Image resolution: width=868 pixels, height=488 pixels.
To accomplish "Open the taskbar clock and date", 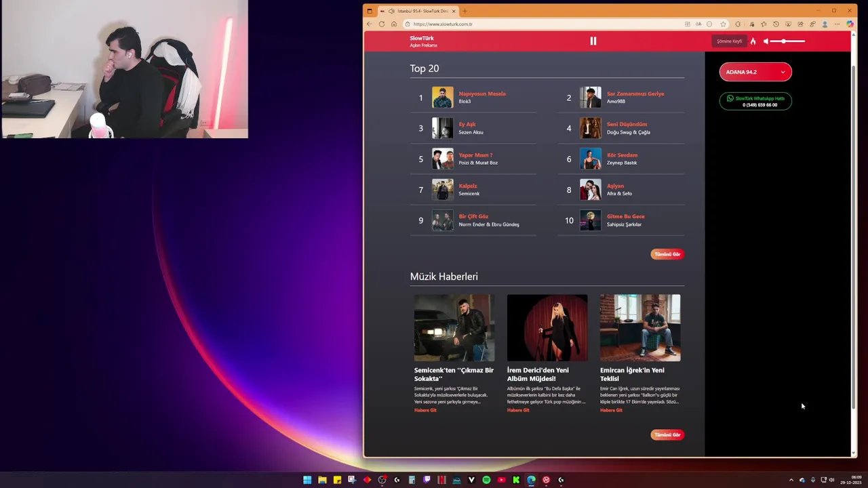I will click(x=851, y=480).
